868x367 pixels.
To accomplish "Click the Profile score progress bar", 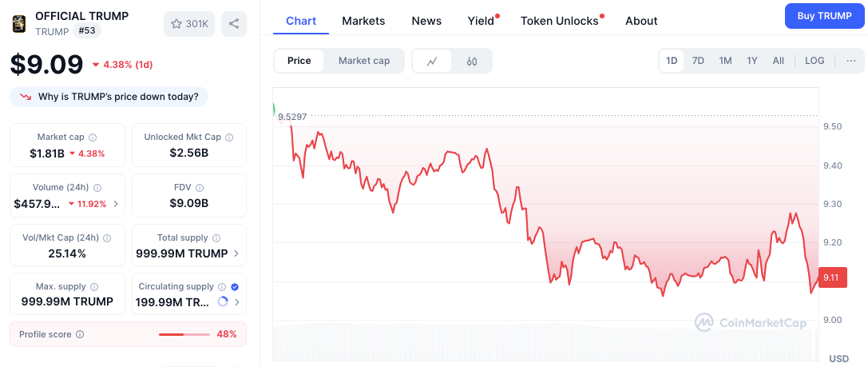I will pos(183,334).
